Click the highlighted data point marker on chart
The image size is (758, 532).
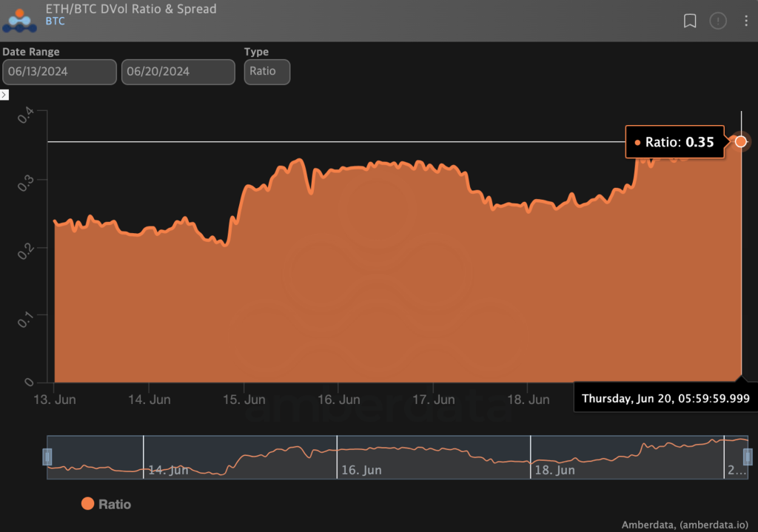[741, 141]
